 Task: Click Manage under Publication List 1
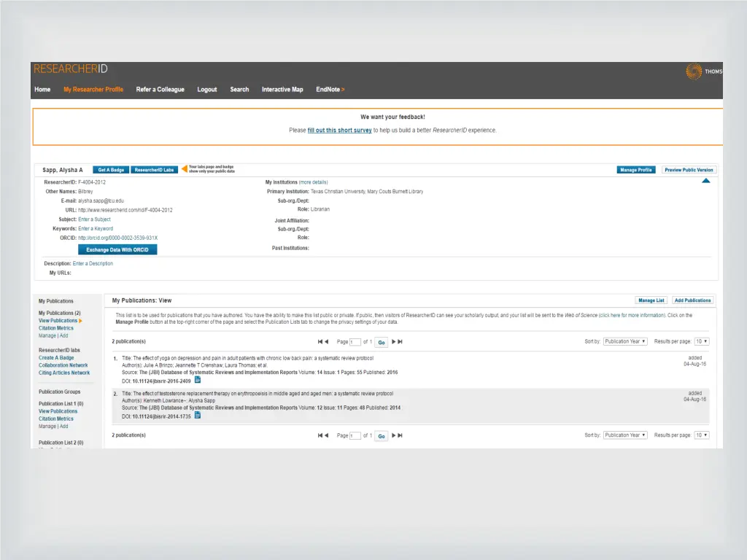click(x=47, y=426)
